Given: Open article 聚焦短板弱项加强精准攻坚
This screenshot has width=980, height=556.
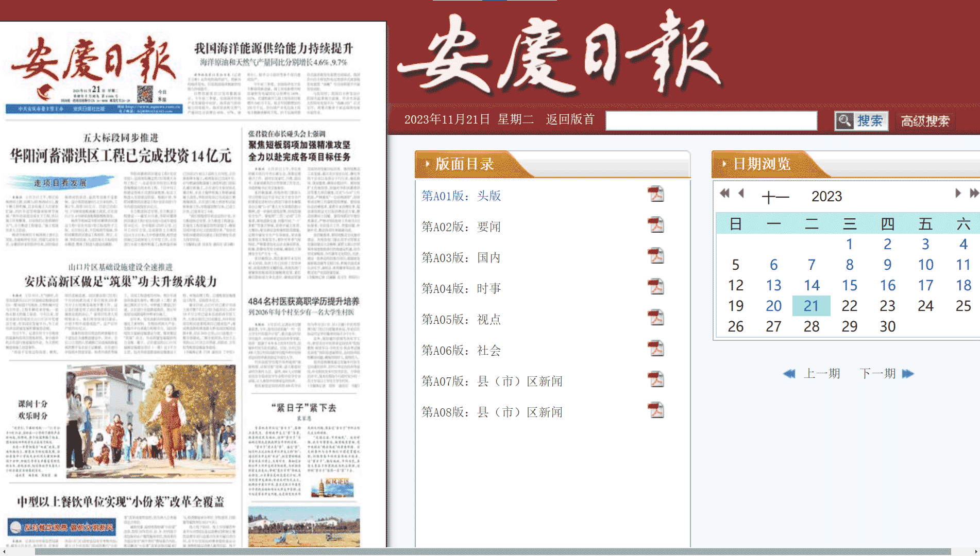Looking at the screenshot, I should click(299, 145).
